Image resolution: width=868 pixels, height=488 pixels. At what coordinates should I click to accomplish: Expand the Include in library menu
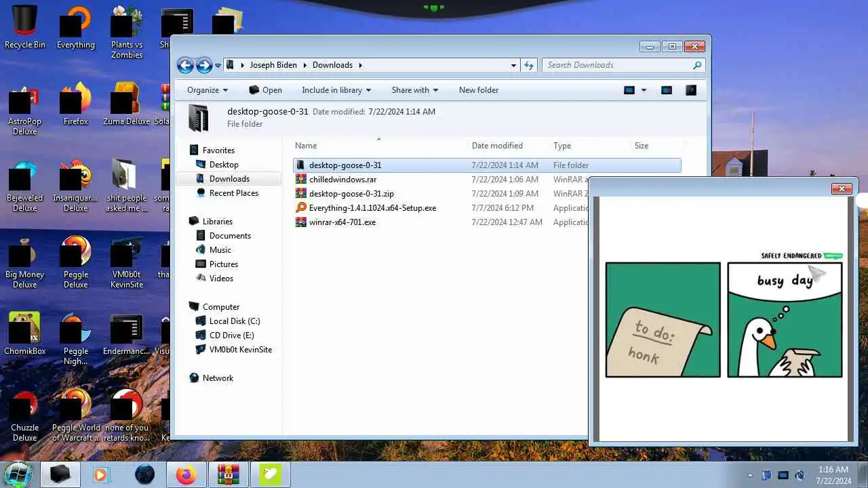click(x=336, y=90)
